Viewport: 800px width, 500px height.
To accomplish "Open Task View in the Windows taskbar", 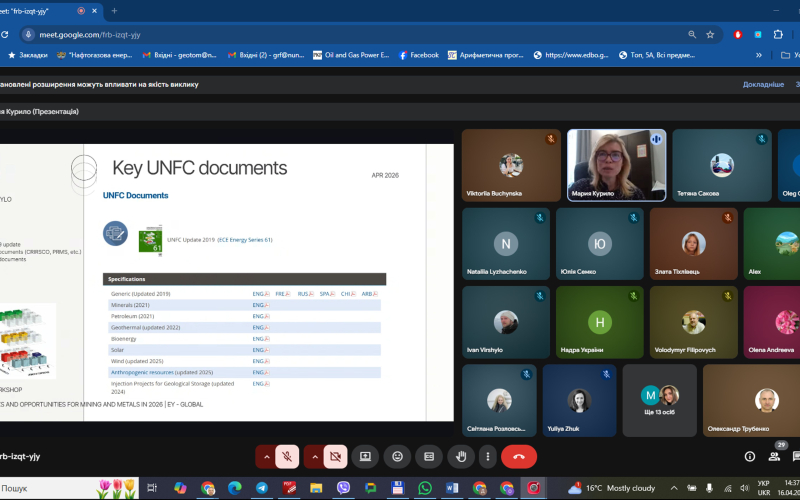I will [152, 488].
